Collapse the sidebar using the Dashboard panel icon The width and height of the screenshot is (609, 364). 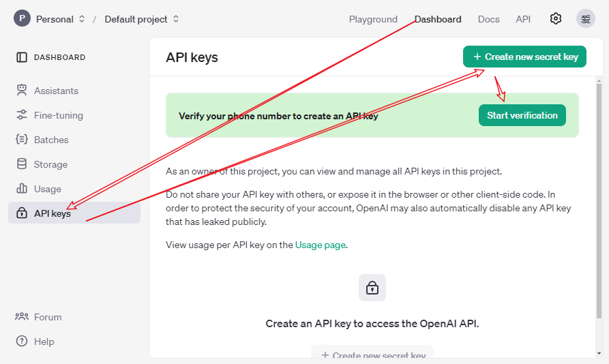22,57
